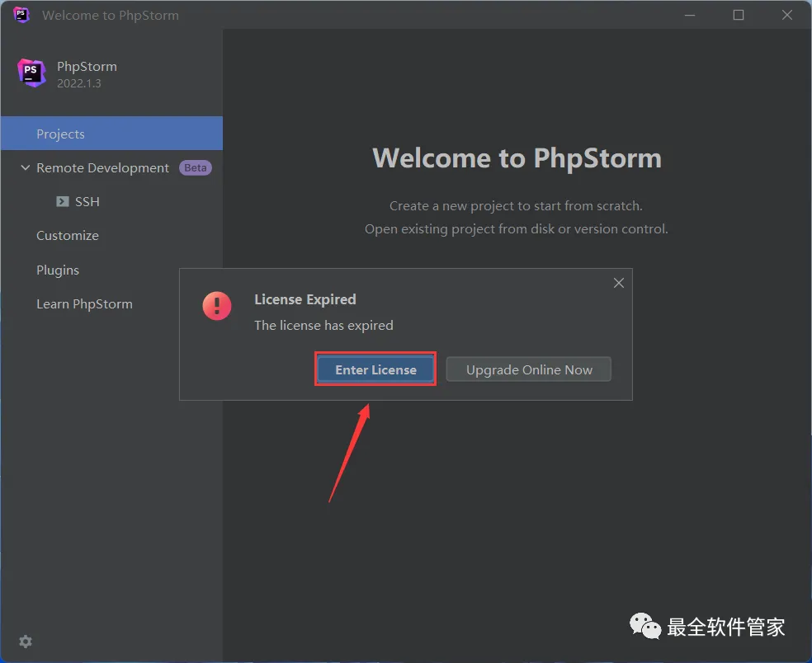This screenshot has width=812, height=663.
Task: Click 'Create a new project' text line
Action: (516, 206)
